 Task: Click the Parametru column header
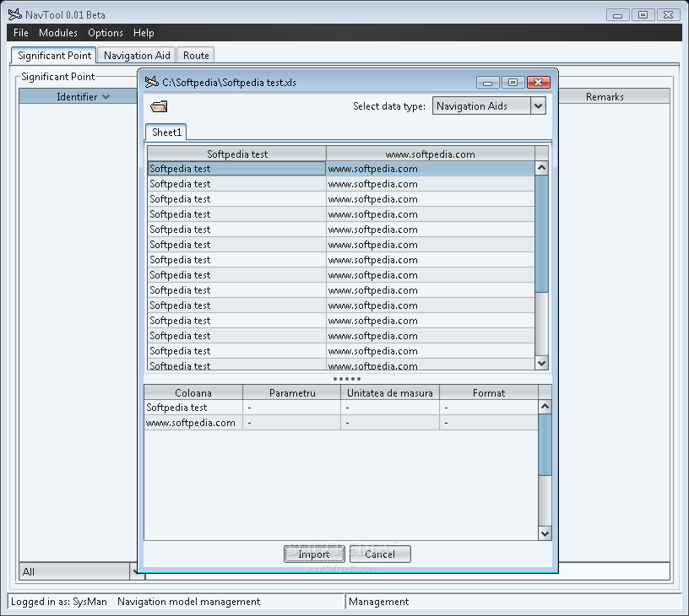(x=292, y=392)
